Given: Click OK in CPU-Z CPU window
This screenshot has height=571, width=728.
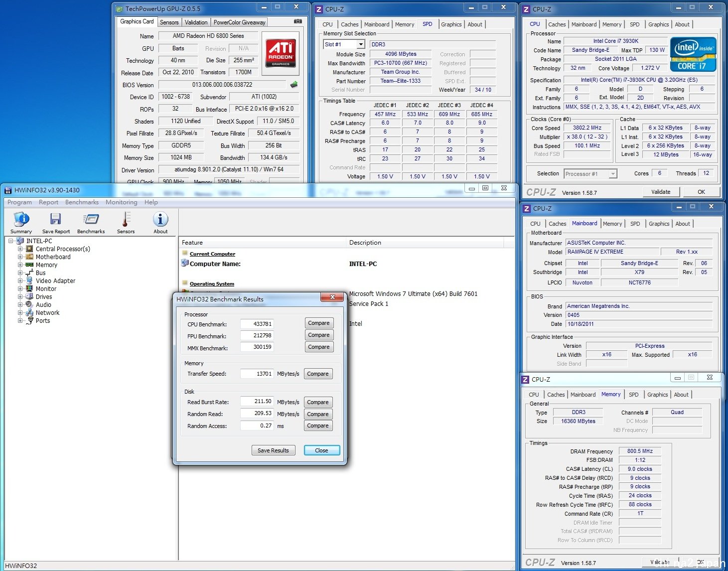Looking at the screenshot, I should pyautogui.click(x=701, y=192).
